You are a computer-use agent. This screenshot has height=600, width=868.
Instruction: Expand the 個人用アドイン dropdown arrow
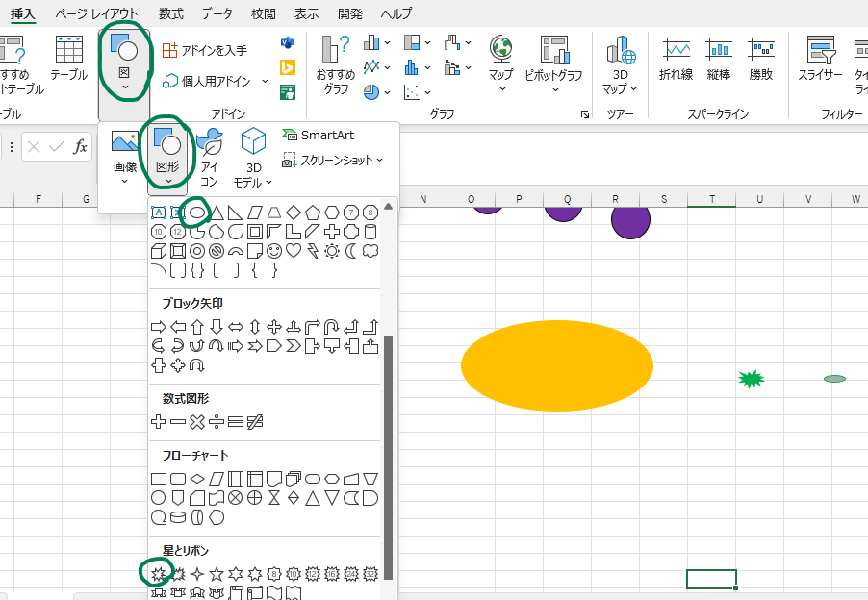point(266,82)
